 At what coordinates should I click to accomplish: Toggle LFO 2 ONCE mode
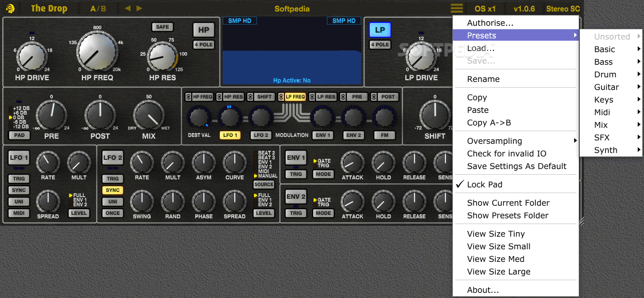[x=113, y=213]
